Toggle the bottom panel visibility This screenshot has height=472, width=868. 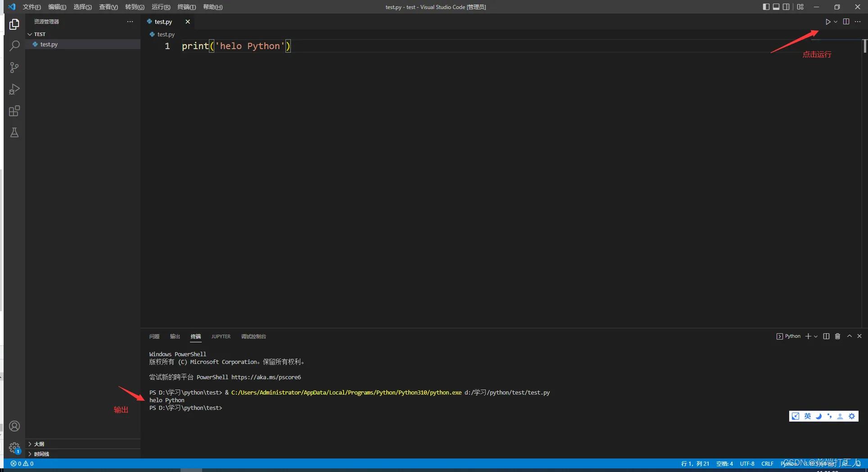pos(776,7)
